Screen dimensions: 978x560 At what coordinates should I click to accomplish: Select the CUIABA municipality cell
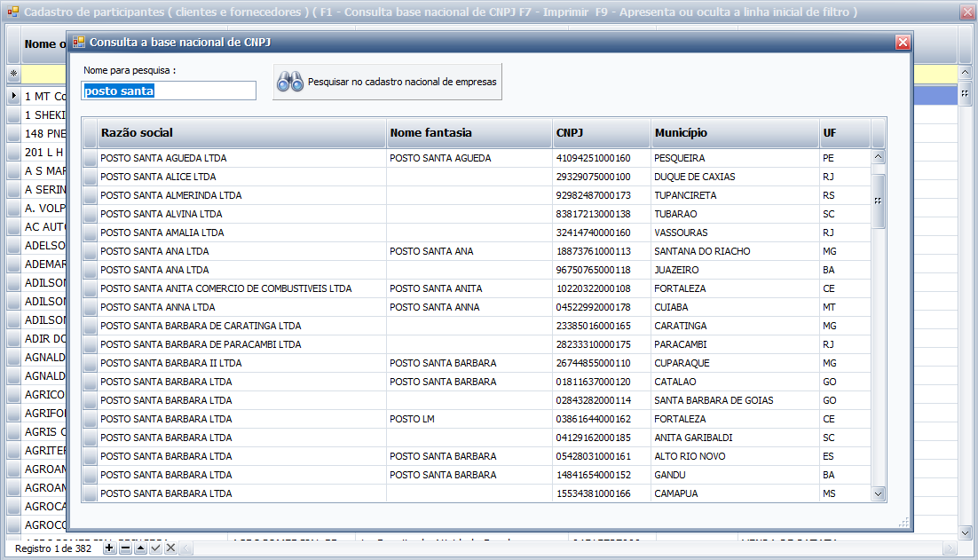[x=735, y=307]
